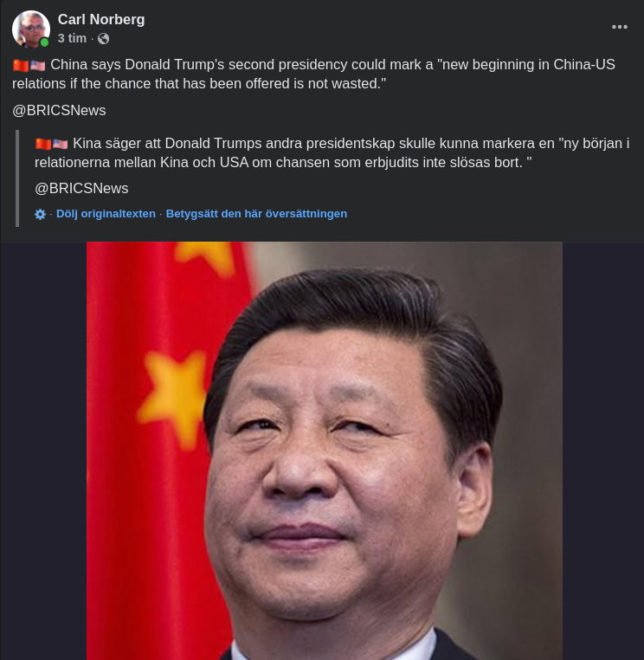Click the US flag emoji in Swedish translation
Viewport: 644px width, 660px height.
click(x=60, y=144)
